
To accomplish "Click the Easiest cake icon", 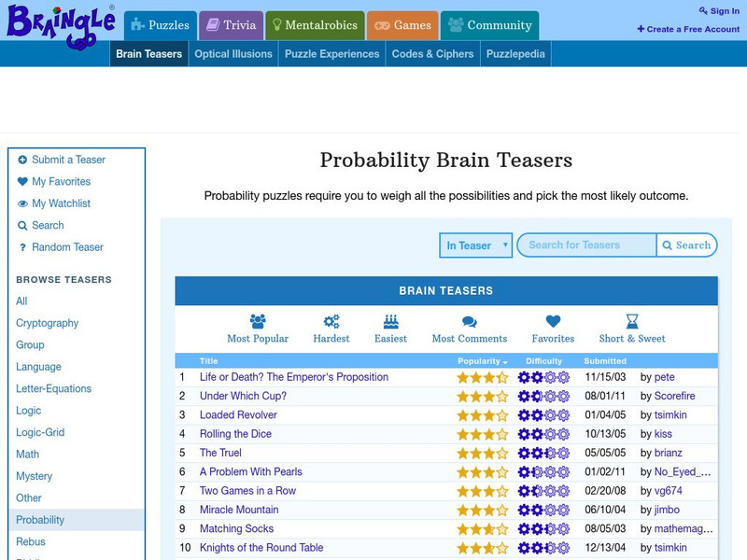I will point(390,322).
